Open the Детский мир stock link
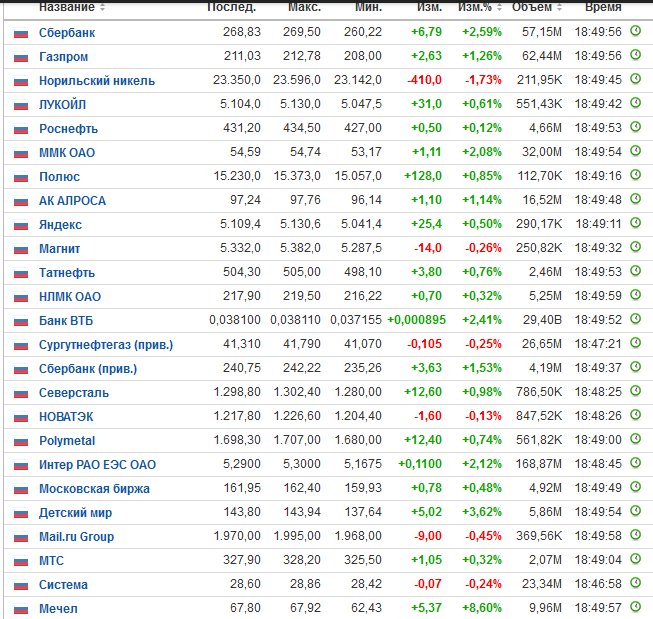The height and width of the screenshot is (619, 653). [x=75, y=513]
